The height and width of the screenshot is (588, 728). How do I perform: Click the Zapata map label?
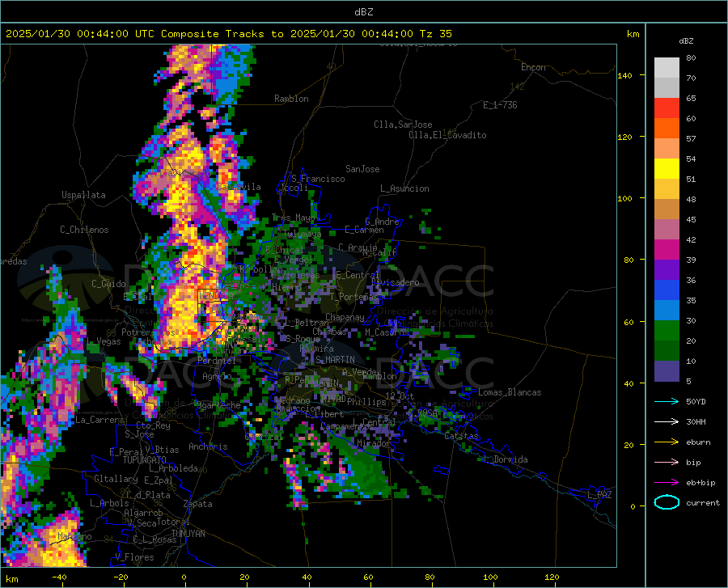tap(198, 504)
